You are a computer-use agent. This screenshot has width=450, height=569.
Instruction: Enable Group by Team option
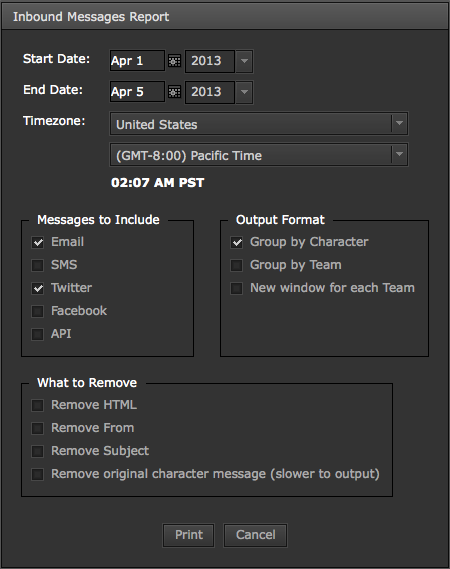coord(237,265)
